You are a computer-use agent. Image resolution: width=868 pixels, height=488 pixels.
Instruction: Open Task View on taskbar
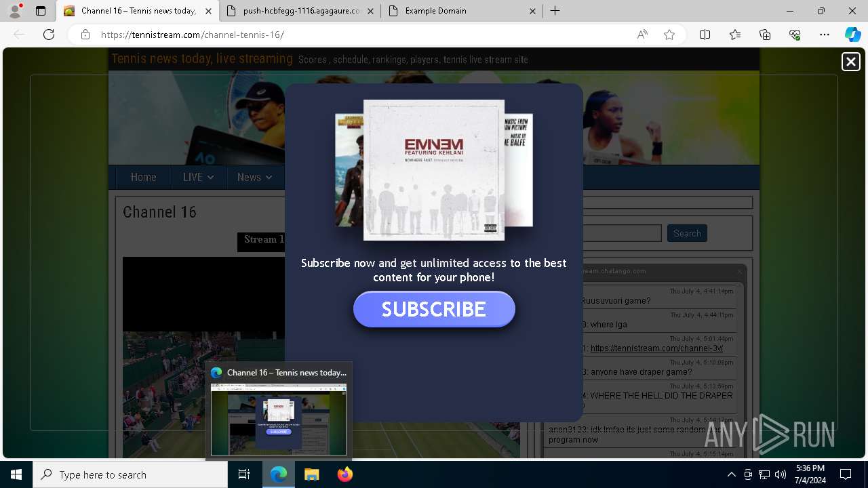tap(245, 474)
